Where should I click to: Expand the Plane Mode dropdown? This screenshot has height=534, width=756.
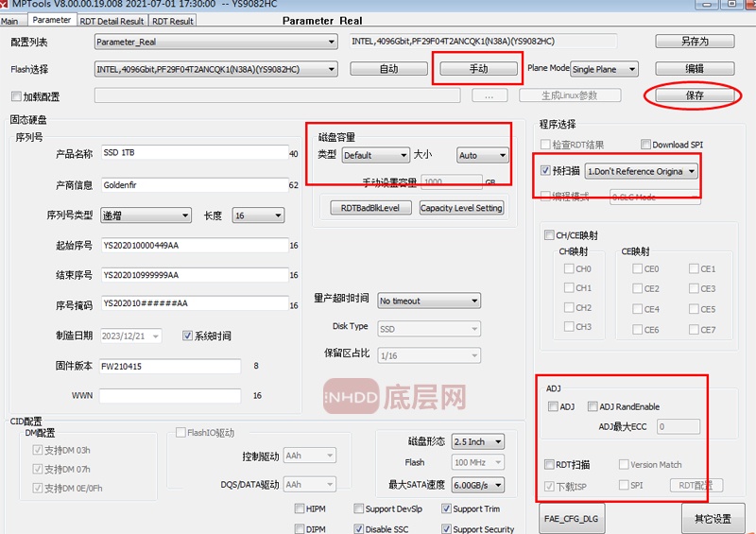pos(604,69)
